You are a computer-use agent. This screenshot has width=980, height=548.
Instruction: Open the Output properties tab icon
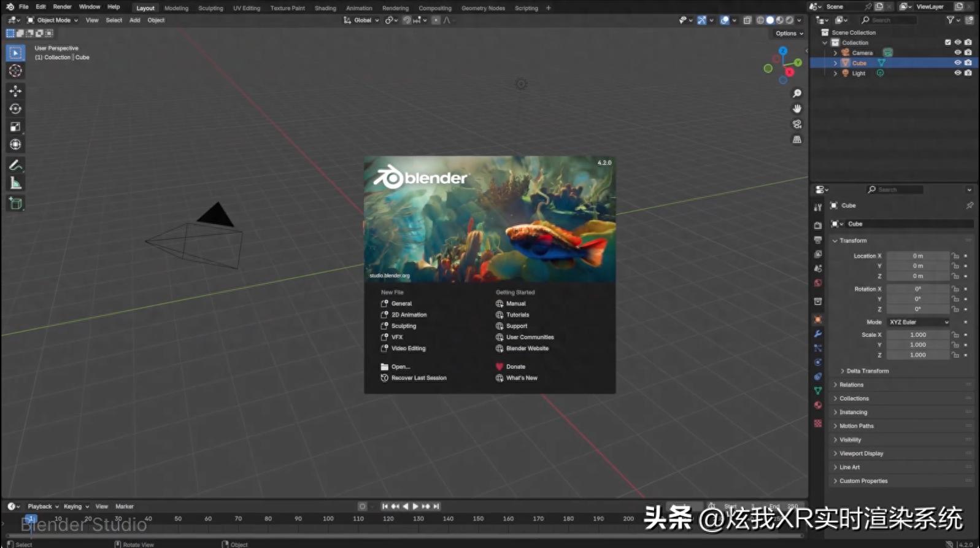click(817, 240)
